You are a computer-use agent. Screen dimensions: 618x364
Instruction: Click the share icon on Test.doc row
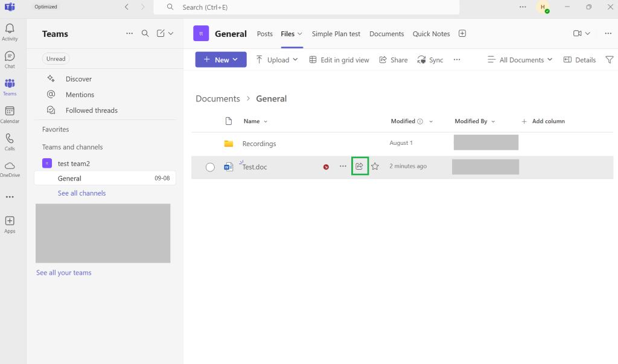360,166
